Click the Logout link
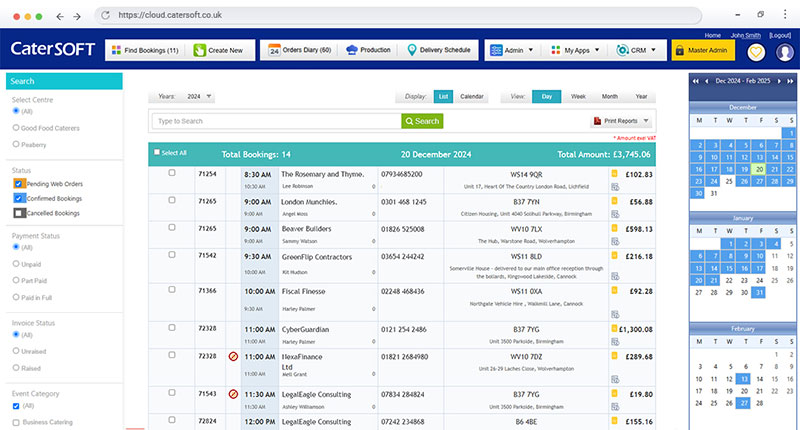800x430 pixels. [x=780, y=35]
